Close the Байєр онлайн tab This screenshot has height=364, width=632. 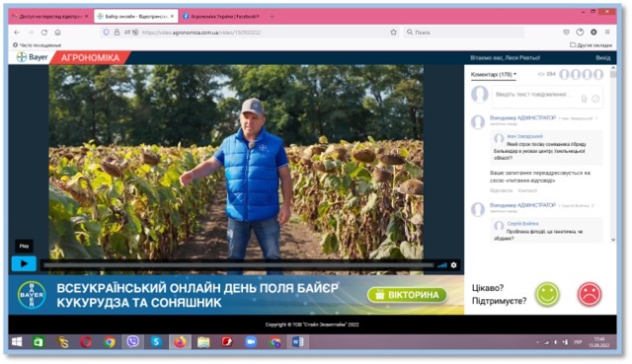(x=172, y=17)
